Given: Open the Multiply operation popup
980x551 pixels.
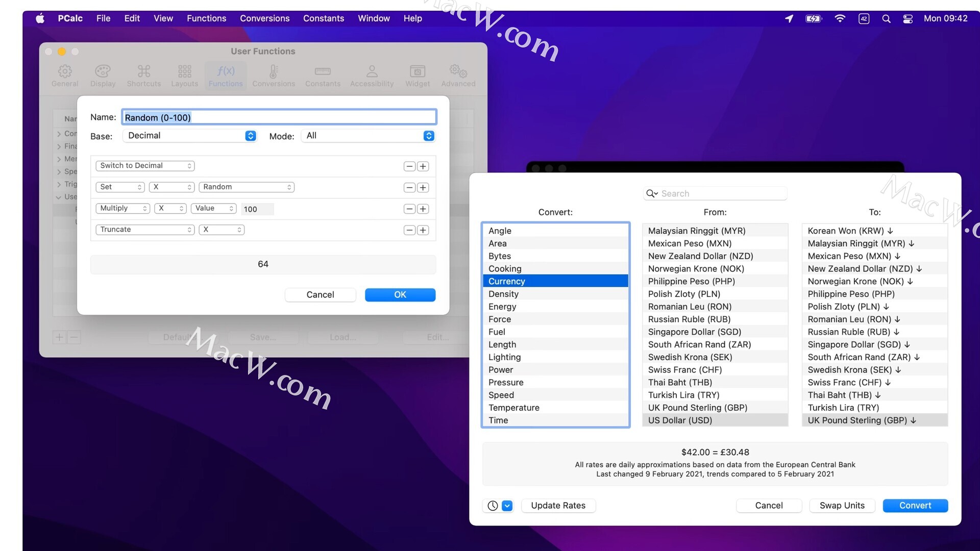Looking at the screenshot, I should 122,208.
